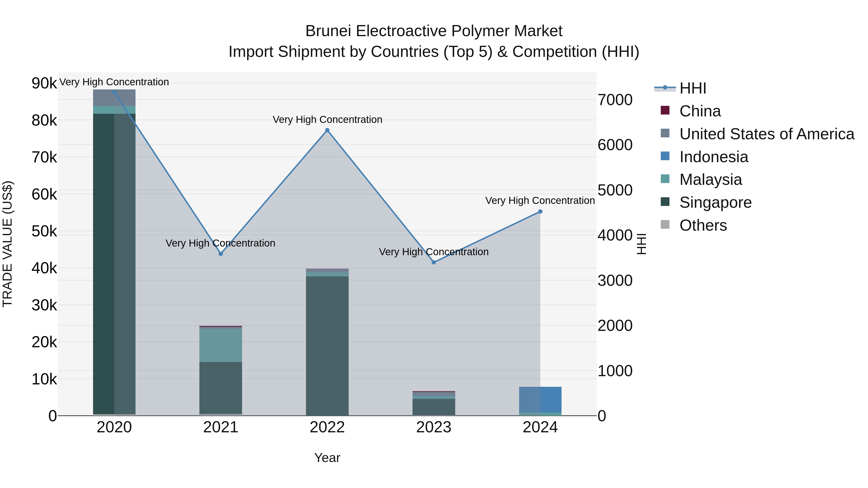Image resolution: width=868 pixels, height=488 pixels.
Task: Click the Singapore segment of the 2021 bar
Action: point(221,388)
